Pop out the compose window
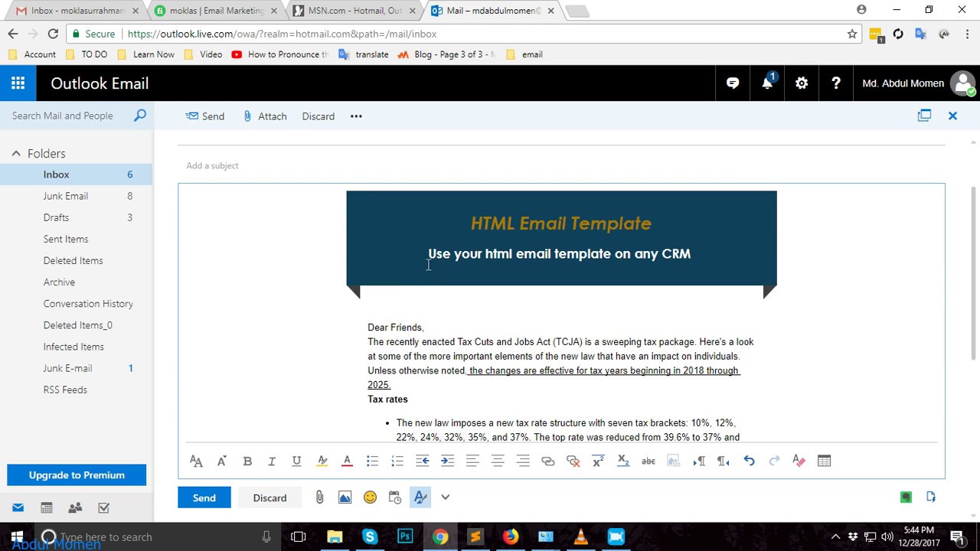 [x=924, y=116]
